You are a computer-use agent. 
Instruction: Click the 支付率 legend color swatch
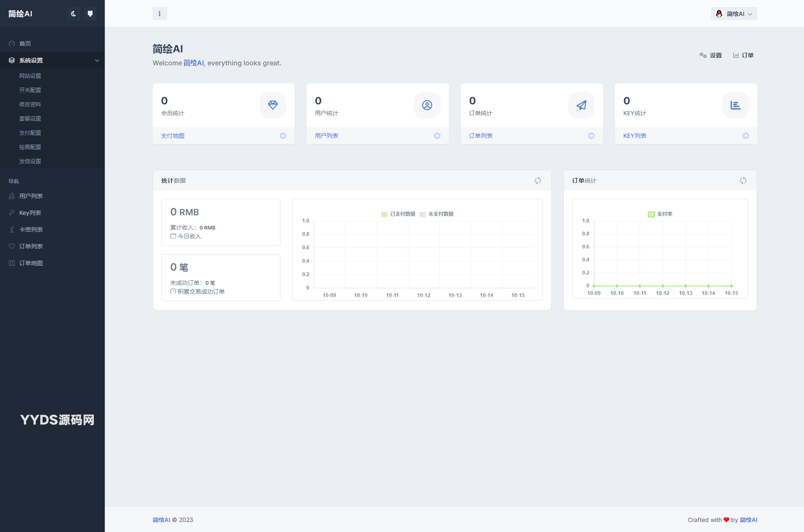click(x=651, y=214)
